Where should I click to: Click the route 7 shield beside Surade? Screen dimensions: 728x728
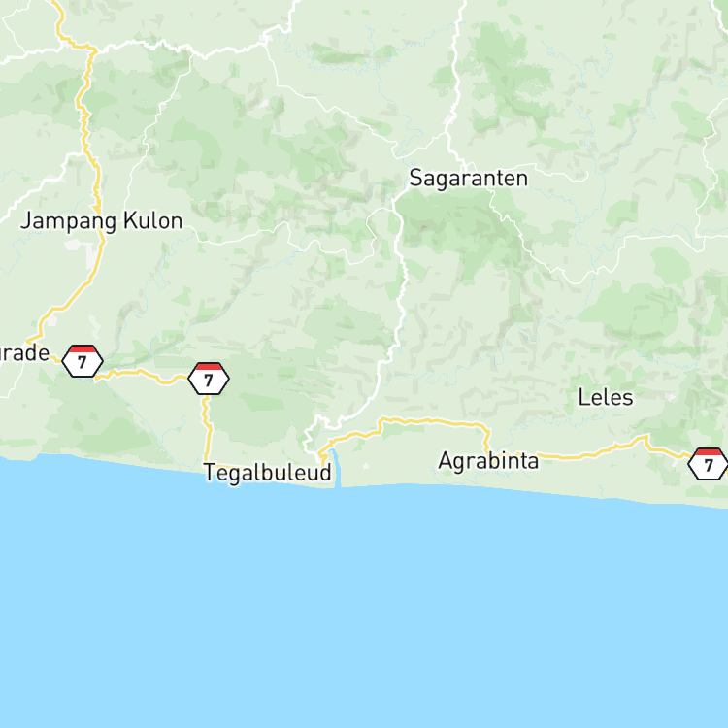83,361
